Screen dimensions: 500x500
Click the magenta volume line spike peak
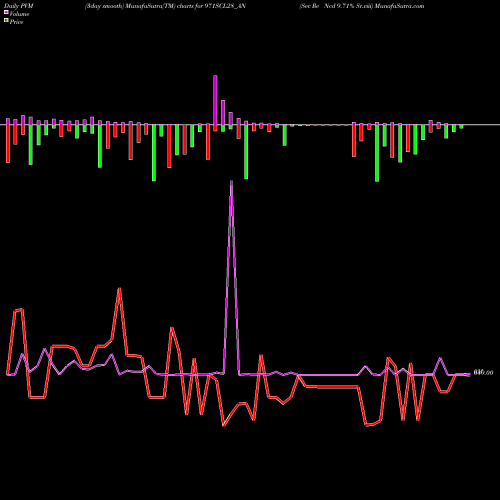click(x=231, y=182)
